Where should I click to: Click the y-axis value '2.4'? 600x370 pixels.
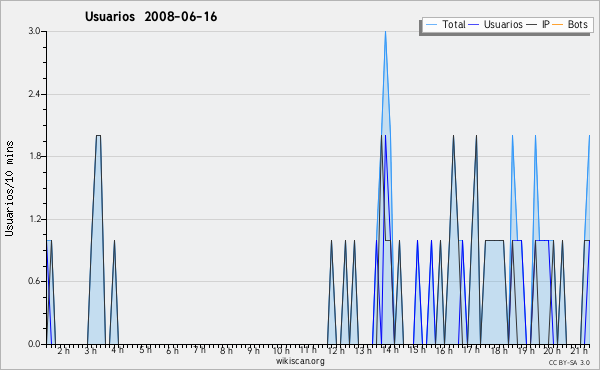click(34, 94)
